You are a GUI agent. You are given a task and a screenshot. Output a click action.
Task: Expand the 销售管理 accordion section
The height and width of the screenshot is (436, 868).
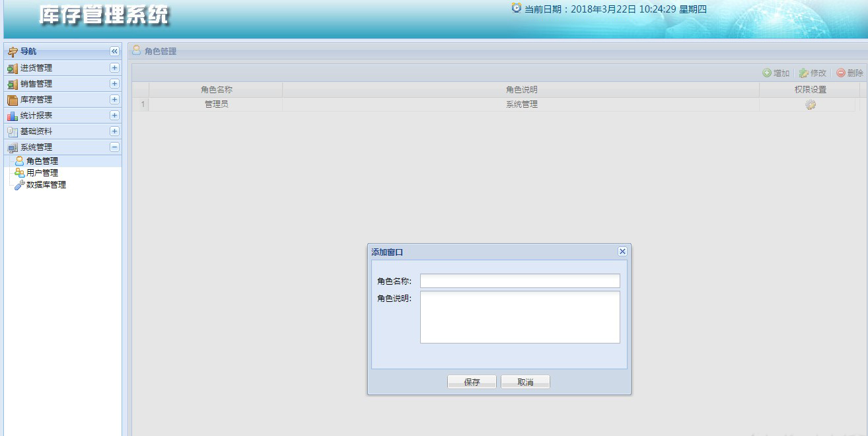[x=114, y=83]
